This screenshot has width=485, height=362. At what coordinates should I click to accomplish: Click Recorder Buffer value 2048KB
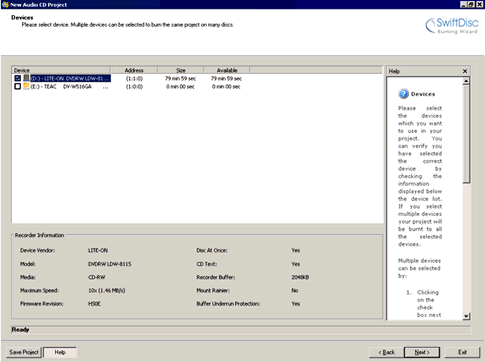coord(300,277)
